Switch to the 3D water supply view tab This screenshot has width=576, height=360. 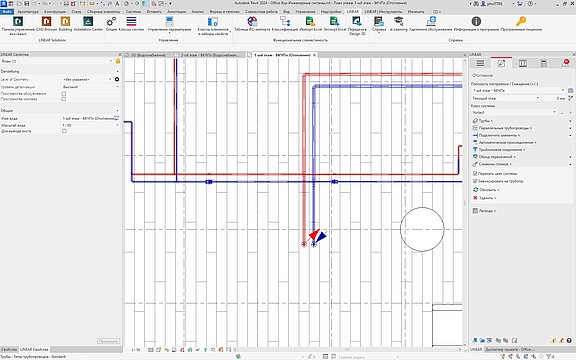click(x=148, y=55)
